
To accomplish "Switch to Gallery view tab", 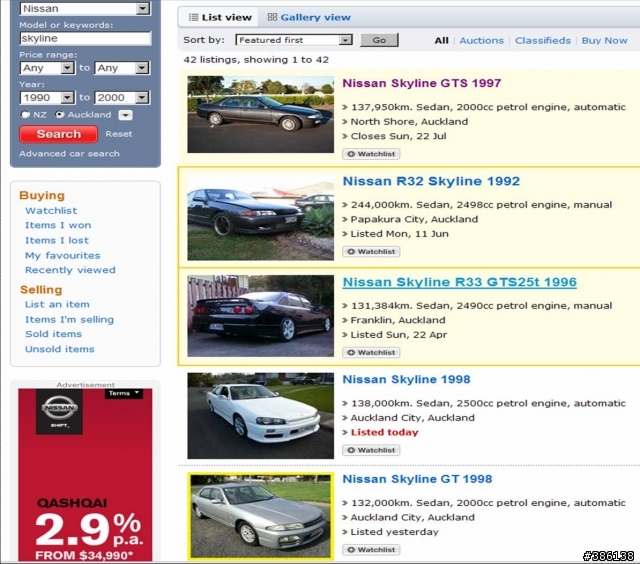I will coord(309,17).
